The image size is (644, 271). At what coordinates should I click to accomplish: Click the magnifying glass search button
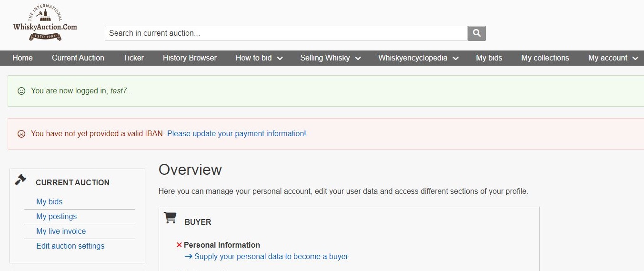(476, 33)
